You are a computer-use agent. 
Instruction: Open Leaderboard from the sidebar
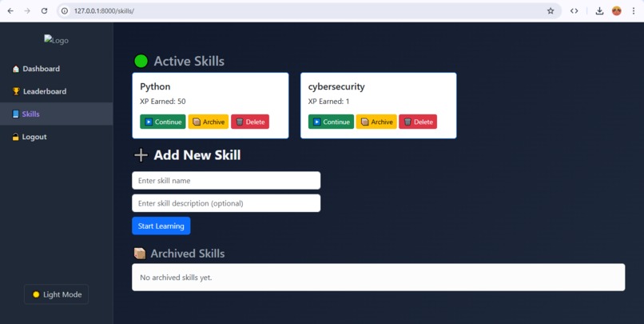point(56,91)
